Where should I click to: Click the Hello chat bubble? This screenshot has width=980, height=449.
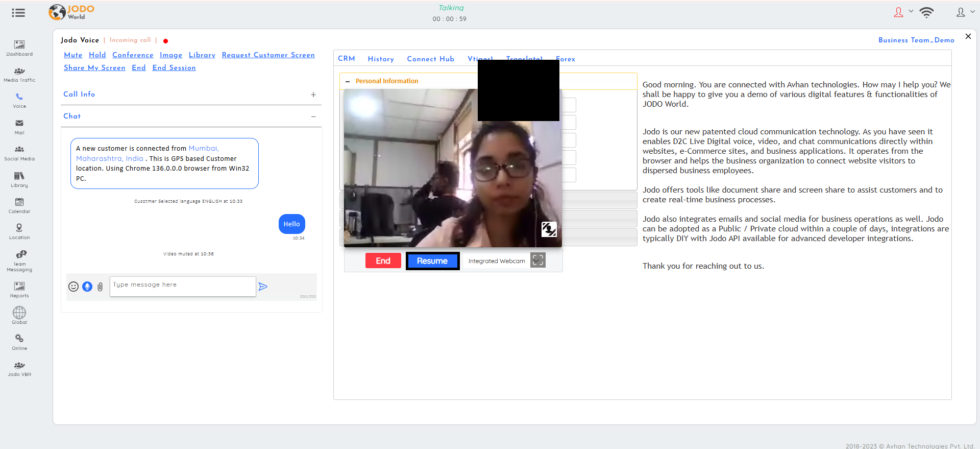(292, 224)
